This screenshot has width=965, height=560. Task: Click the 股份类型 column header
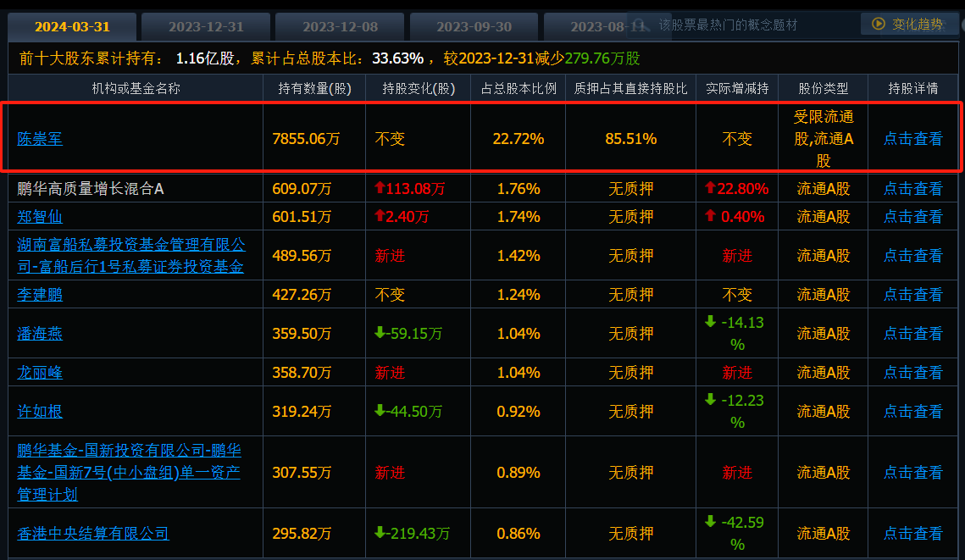coord(824,89)
